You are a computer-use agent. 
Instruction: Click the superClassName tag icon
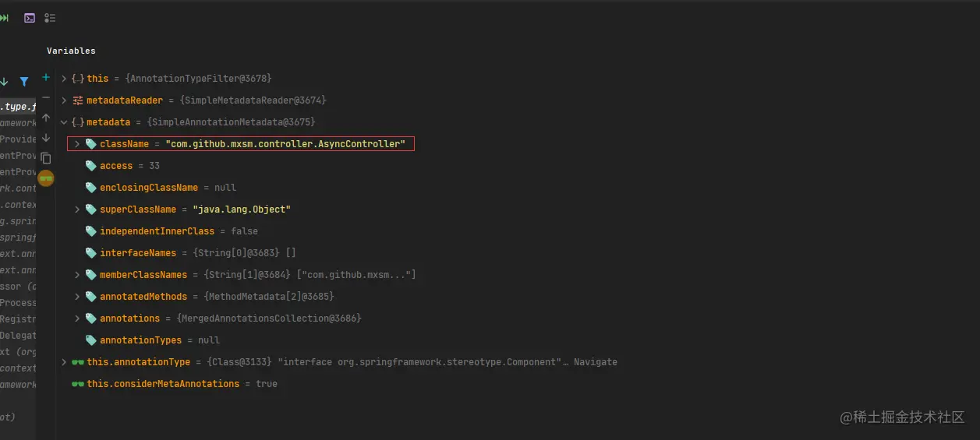[91, 209]
